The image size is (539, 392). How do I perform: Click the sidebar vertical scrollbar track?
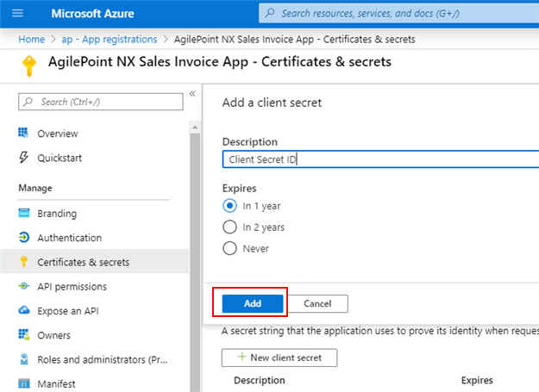pos(195,263)
